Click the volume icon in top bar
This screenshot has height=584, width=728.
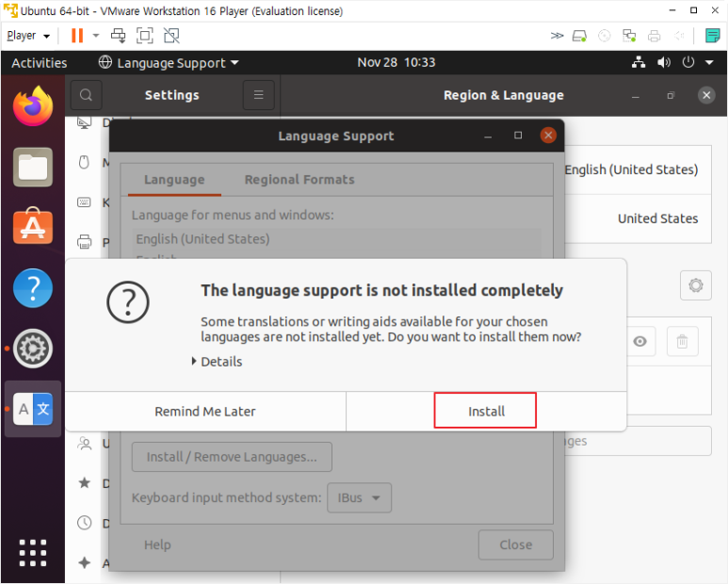pyautogui.click(x=663, y=62)
